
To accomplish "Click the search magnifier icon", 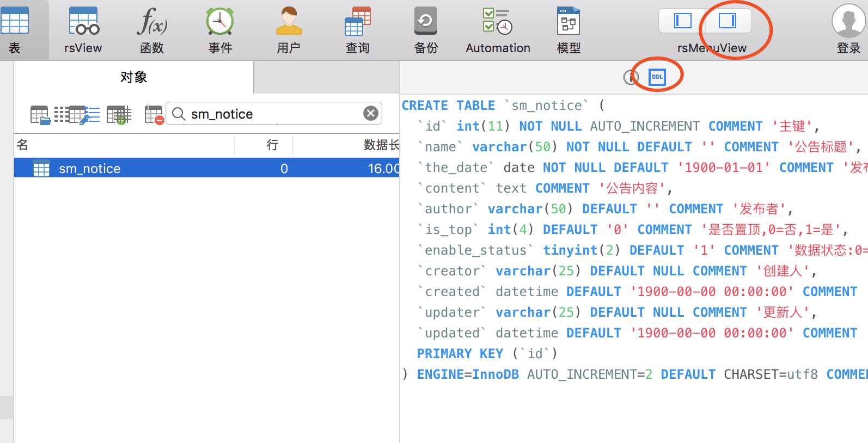I will [179, 114].
